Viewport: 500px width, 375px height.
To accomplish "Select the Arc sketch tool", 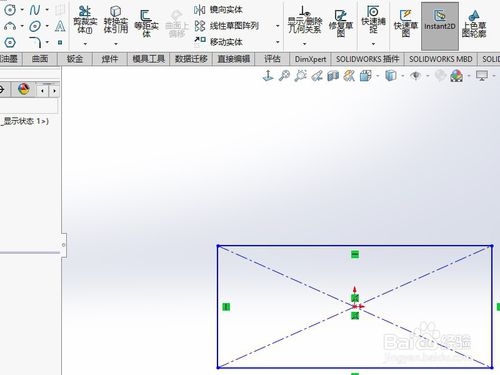I will [10, 26].
